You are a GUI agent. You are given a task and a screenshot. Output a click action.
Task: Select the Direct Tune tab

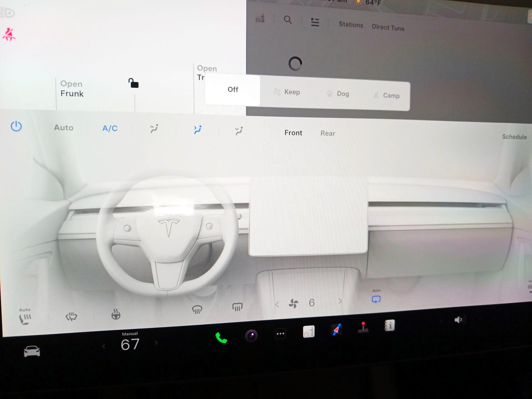point(388,27)
